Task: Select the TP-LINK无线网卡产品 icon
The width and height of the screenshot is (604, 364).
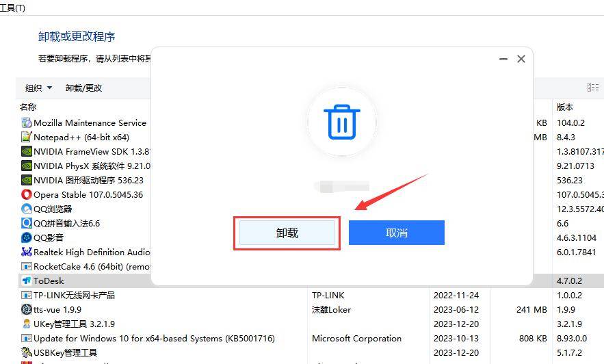Action: [26, 296]
